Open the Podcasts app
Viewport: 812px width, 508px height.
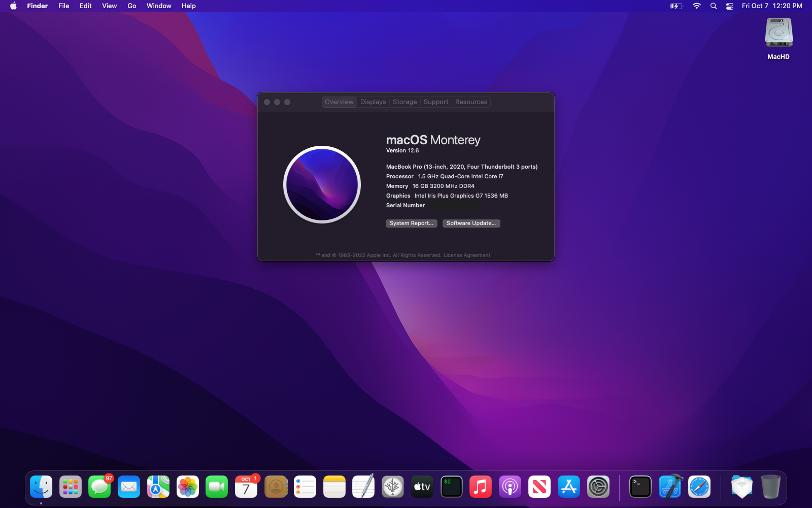pyautogui.click(x=510, y=487)
